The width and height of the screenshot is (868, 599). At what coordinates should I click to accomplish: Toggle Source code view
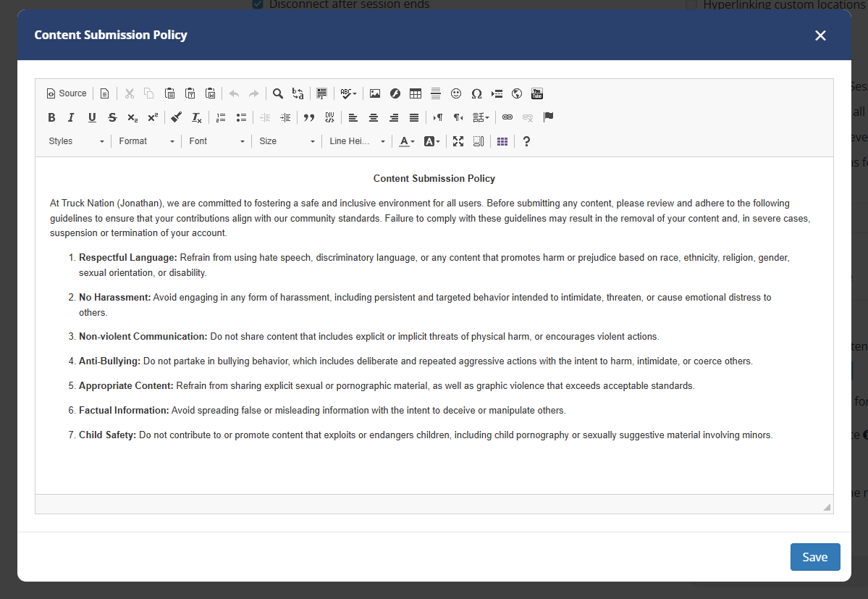pos(67,93)
